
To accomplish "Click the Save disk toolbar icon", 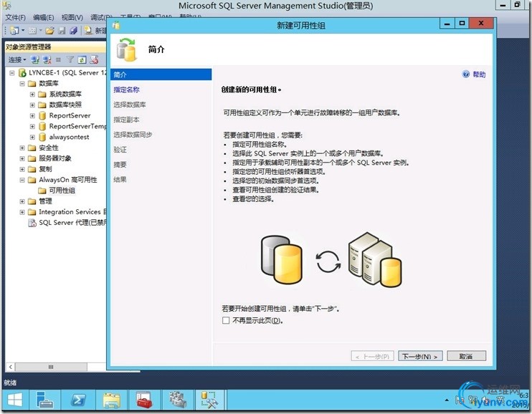I will click(x=62, y=31).
